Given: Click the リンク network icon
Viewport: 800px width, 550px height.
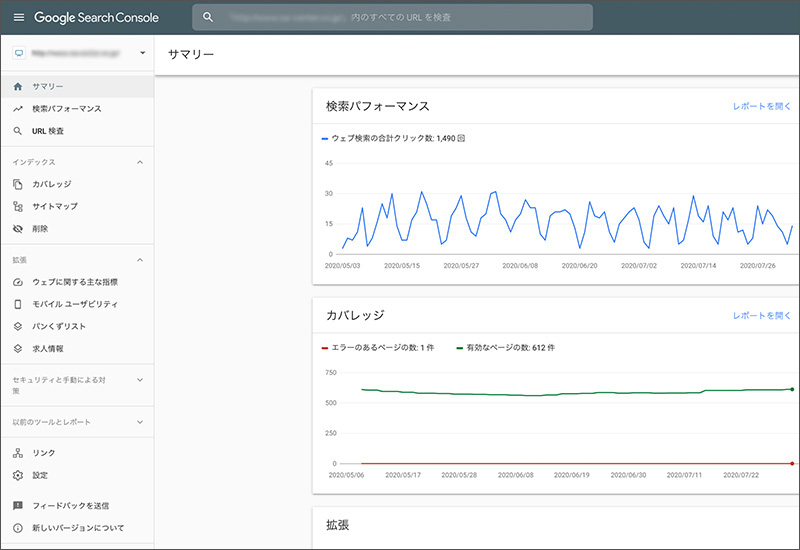Looking at the screenshot, I should point(18,453).
